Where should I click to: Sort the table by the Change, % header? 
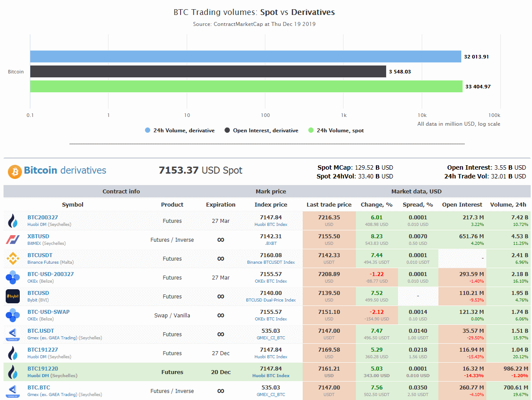376,204
